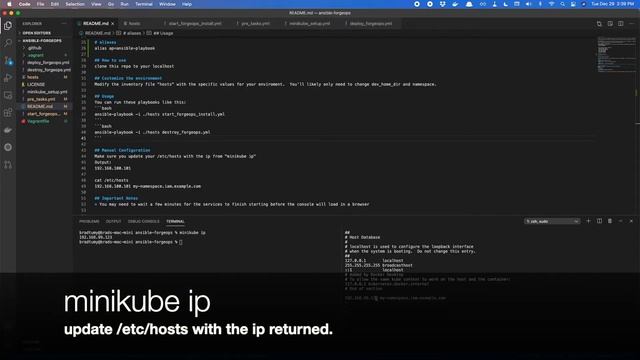Open deploy_forgeops.yml in the explorer

tap(48, 63)
